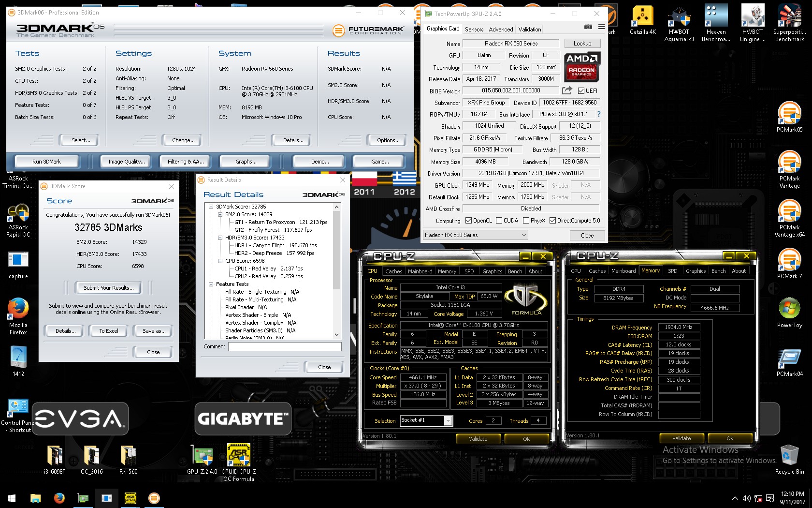
Task: Open PowerToy desktop shortcut
Action: point(789,313)
